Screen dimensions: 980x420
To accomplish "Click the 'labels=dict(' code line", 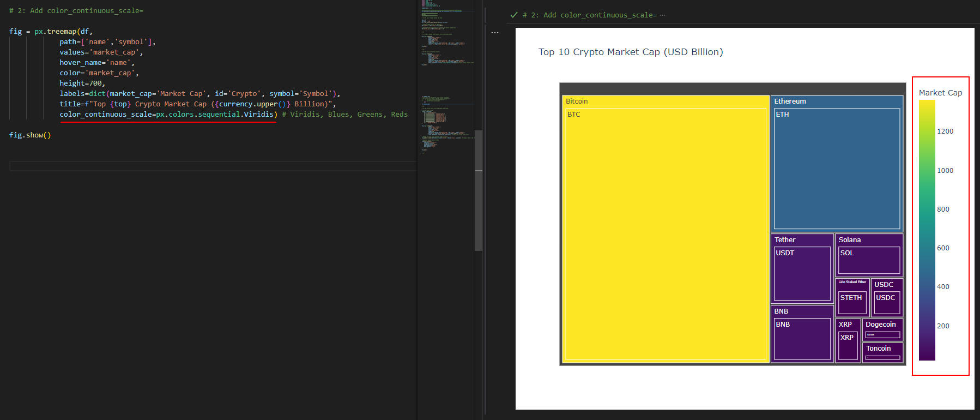I will [200, 94].
